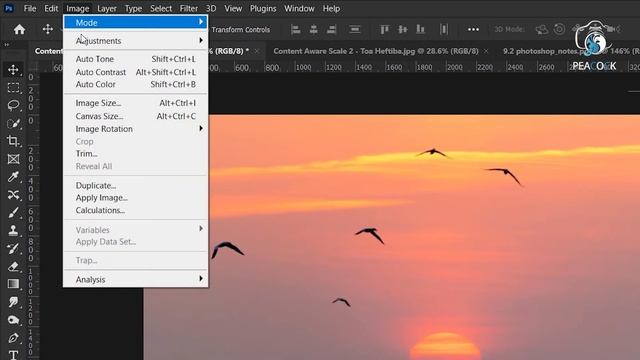Expand the Image Rotation submenu
Viewport: 640px width, 360px height.
click(136, 129)
